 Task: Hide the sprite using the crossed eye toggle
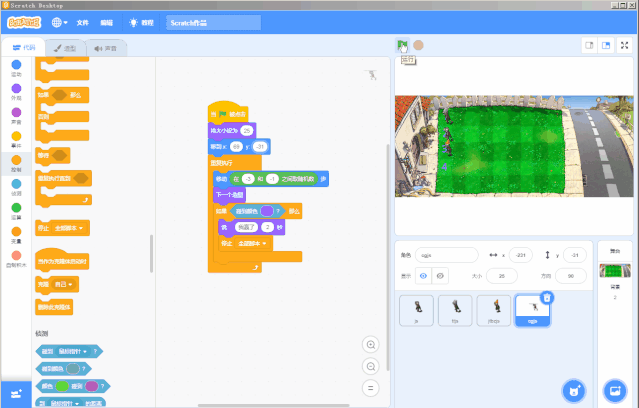click(440, 276)
